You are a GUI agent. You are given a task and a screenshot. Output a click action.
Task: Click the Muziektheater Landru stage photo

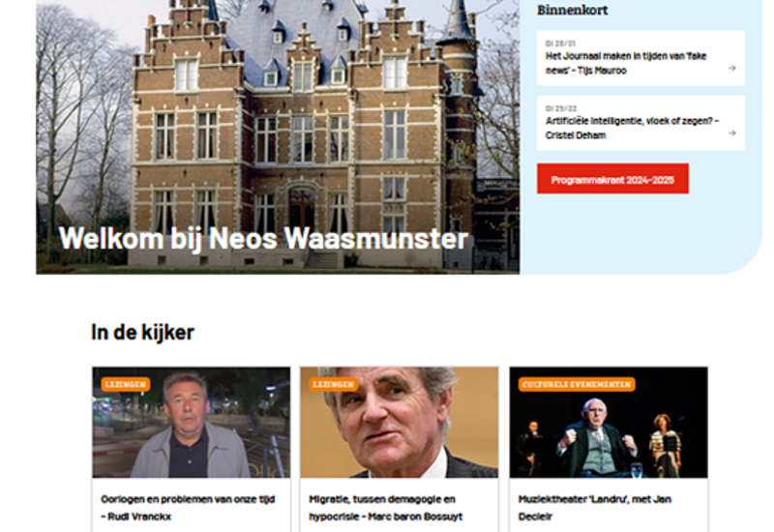pos(609,422)
